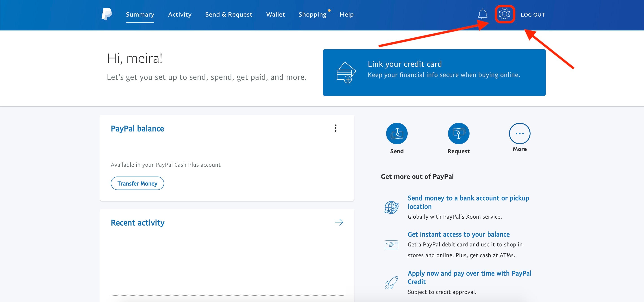Viewport: 644px width, 302px height.
Task: Click LOG OUT
Action: coord(533,15)
